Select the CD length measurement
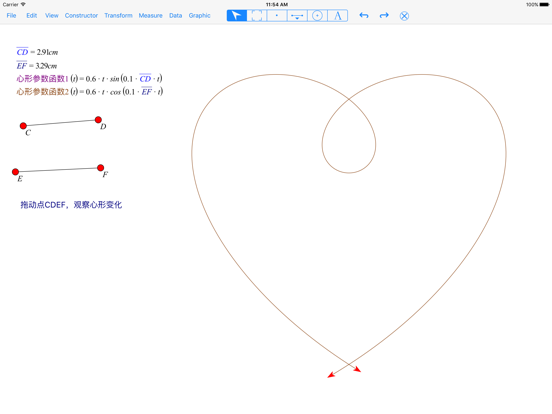The image size is (552, 414). coord(37,52)
